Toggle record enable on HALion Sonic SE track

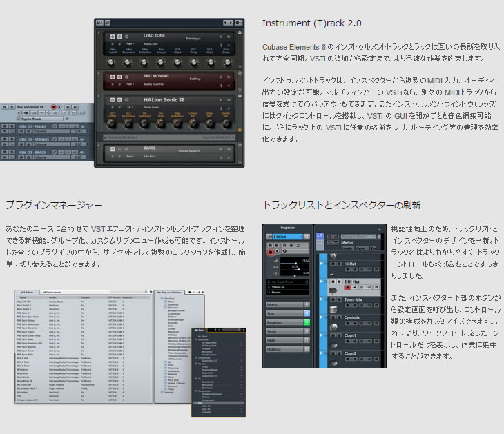pyautogui.click(x=53, y=107)
